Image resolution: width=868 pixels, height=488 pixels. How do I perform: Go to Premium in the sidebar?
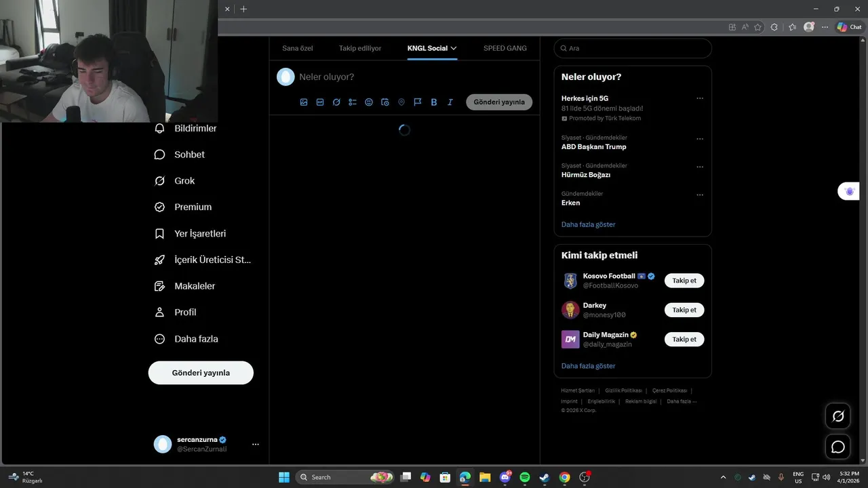tap(184, 207)
